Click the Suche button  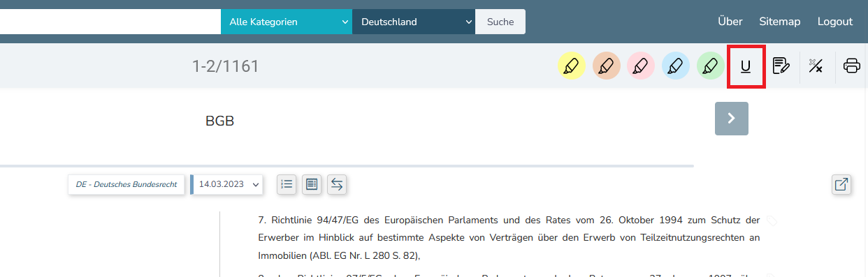coord(500,22)
